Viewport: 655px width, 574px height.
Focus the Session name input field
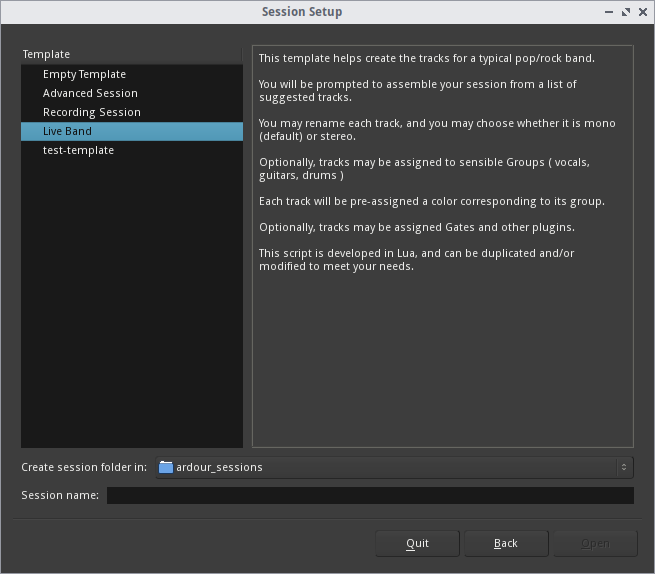tap(370, 495)
